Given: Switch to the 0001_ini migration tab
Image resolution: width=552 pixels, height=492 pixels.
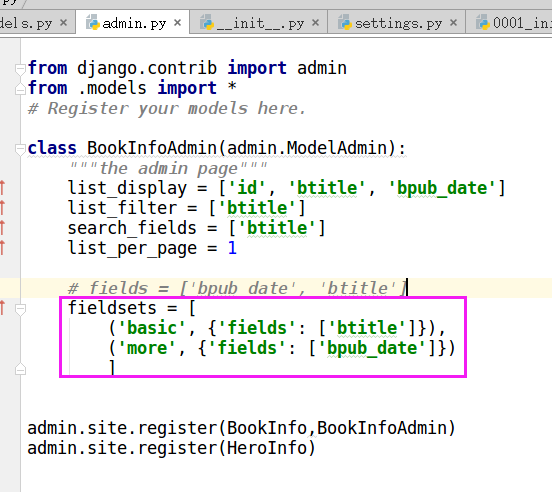Looking at the screenshot, I should (x=509, y=23).
